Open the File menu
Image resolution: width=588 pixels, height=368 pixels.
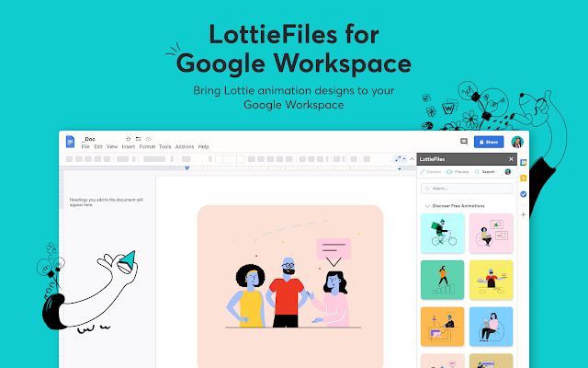85,147
